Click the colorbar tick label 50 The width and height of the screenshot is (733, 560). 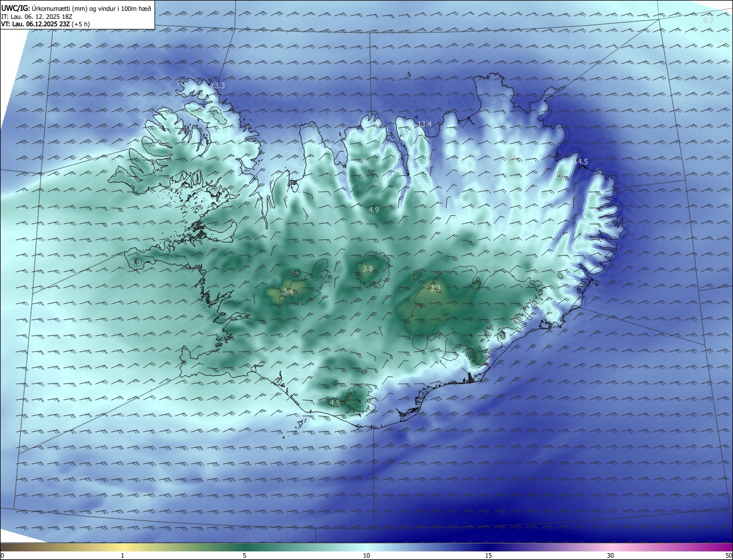click(x=728, y=555)
